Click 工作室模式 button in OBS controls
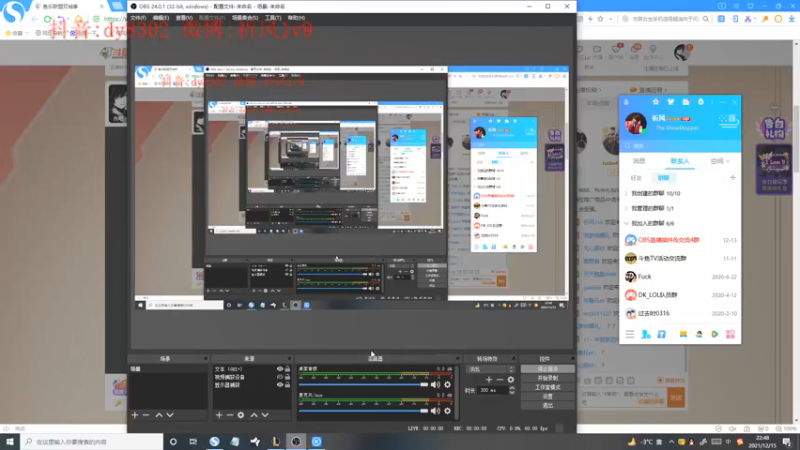The height and width of the screenshot is (450, 800). [x=547, y=387]
